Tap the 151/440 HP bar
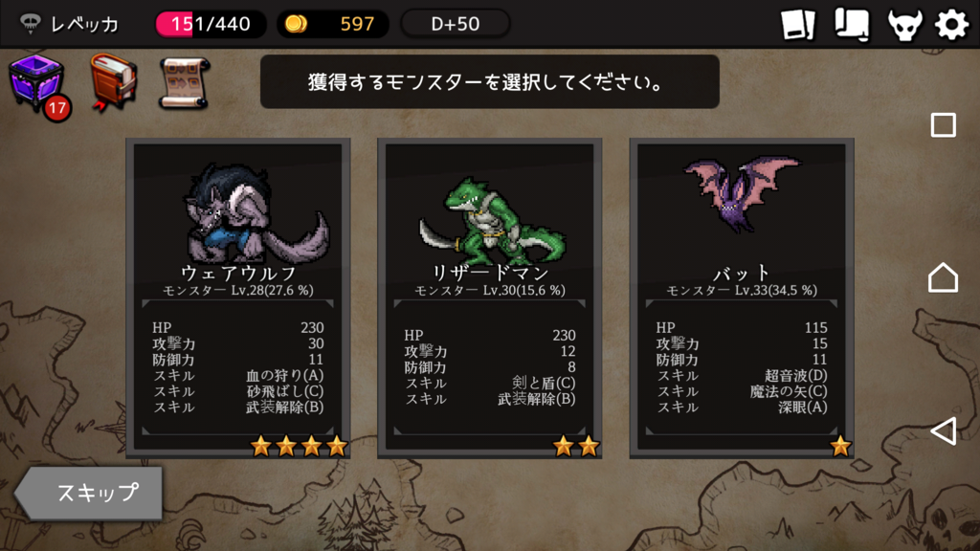 [211, 24]
